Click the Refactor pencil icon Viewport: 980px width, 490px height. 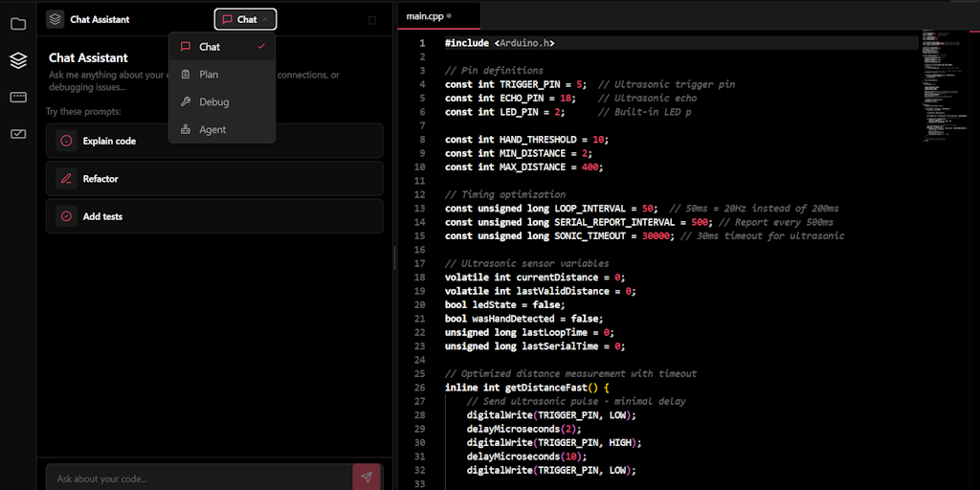point(66,179)
